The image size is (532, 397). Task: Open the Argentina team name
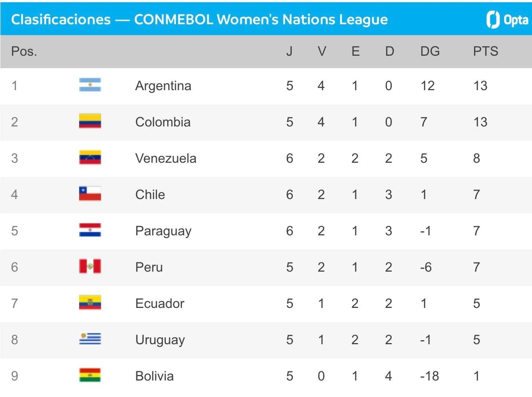(163, 86)
